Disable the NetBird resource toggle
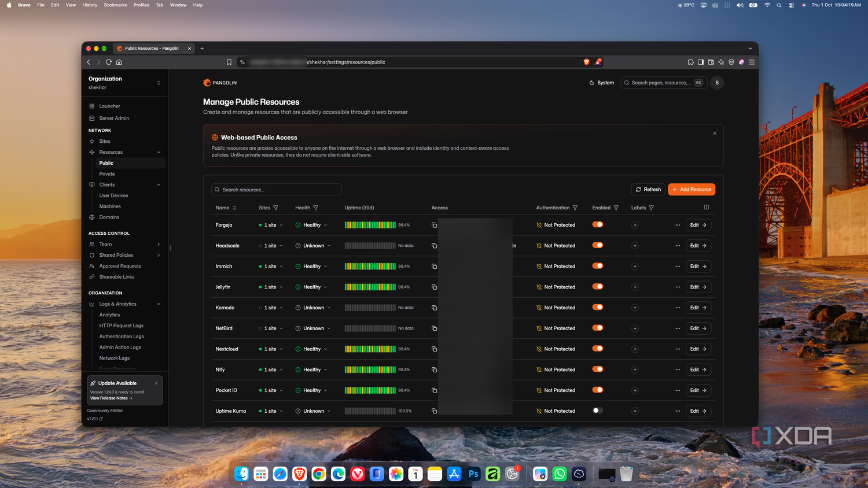 click(x=598, y=328)
